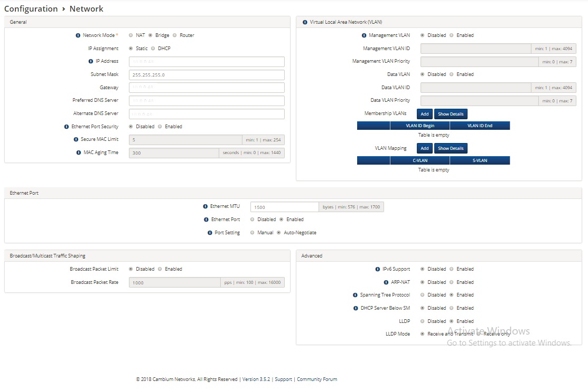The width and height of the screenshot is (588, 391).
Task: Click info icon next to ARP-NAT
Action: click(x=386, y=282)
